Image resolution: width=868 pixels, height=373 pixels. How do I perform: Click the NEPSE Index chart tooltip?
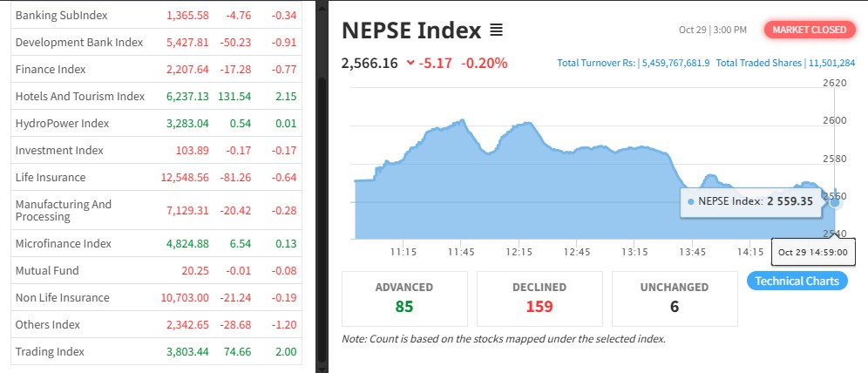click(x=749, y=201)
